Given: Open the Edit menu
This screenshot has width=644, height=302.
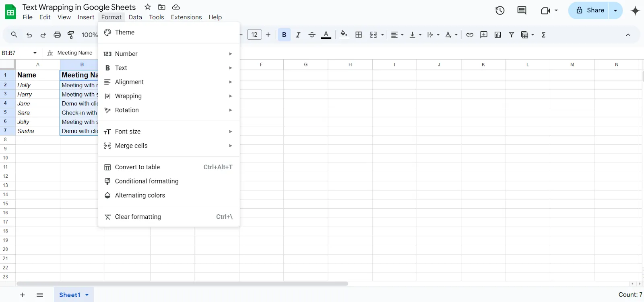Looking at the screenshot, I should [45, 17].
